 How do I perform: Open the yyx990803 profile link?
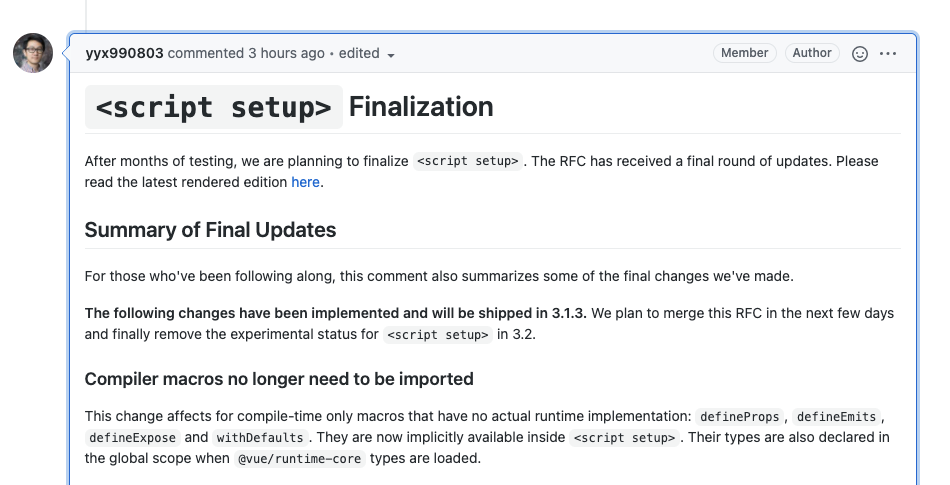click(x=124, y=53)
